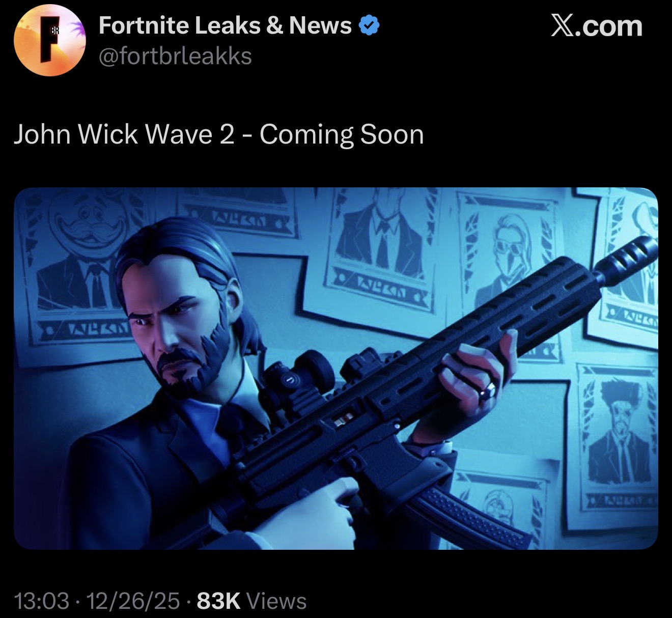
Task: View the 83K Views count
Action: [251, 601]
